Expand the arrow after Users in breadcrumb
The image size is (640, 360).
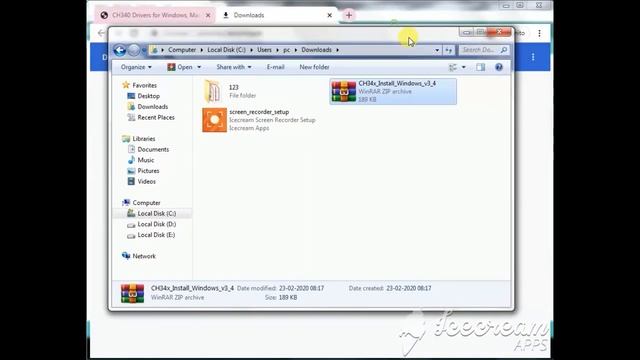pos(278,50)
